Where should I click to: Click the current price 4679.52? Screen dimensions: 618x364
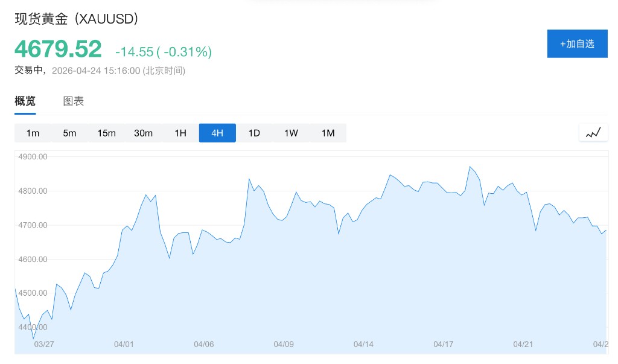[58, 49]
